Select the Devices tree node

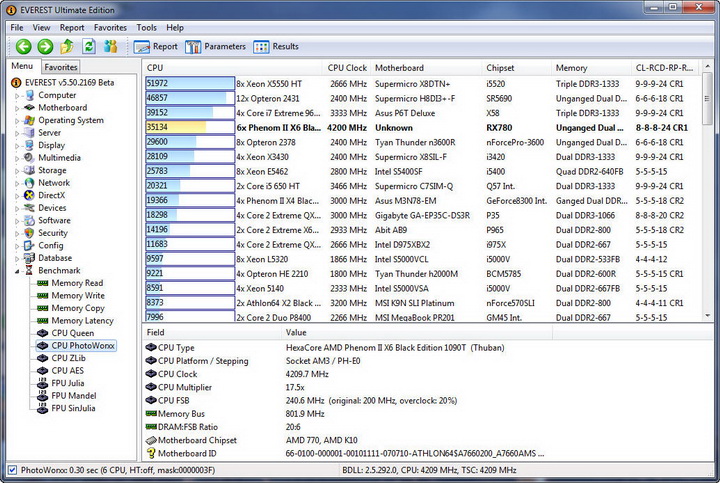click(x=45, y=208)
